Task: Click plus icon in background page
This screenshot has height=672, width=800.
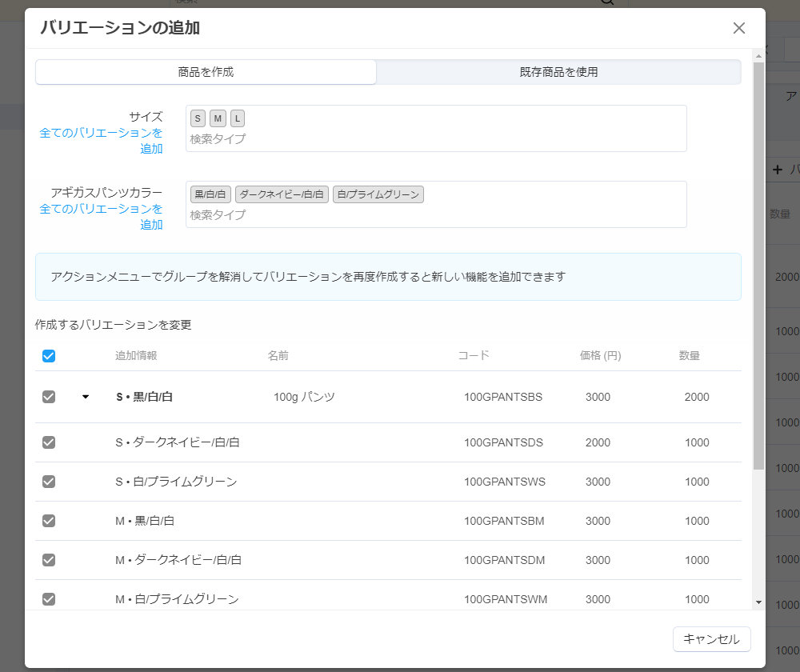Action: point(777,170)
